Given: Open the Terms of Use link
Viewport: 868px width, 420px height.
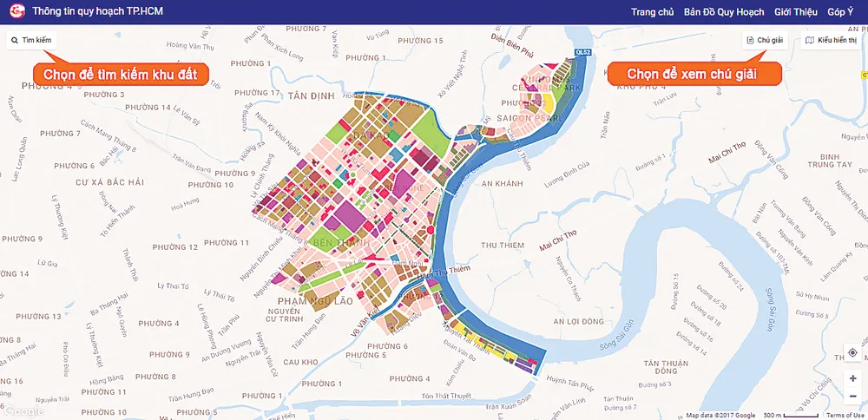Looking at the screenshot, I should (x=845, y=416).
